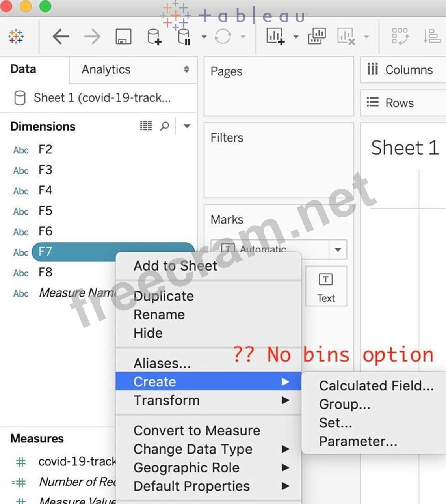The height and width of the screenshot is (504, 446).
Task: Click the save floppy disk icon
Action: (x=123, y=37)
